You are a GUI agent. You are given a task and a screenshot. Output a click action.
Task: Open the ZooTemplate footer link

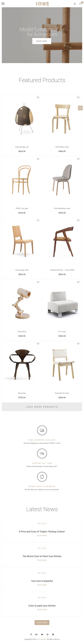click(41, 639)
